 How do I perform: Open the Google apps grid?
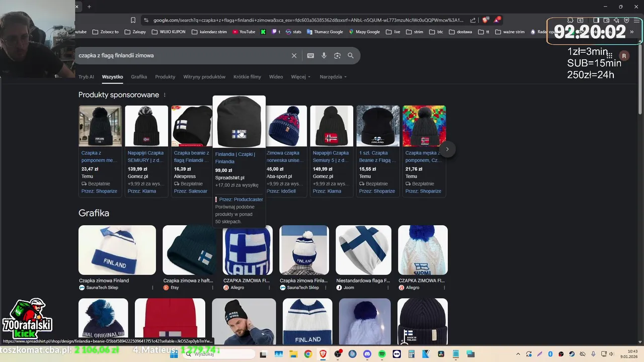click(x=609, y=55)
